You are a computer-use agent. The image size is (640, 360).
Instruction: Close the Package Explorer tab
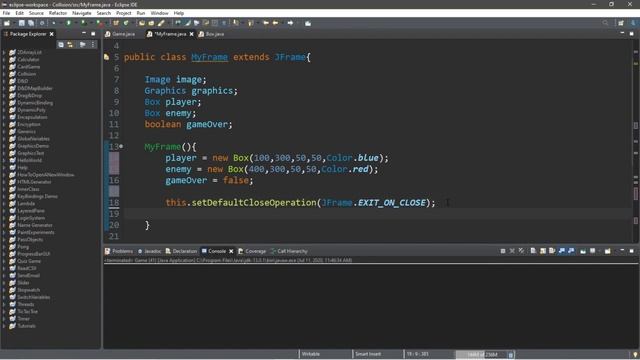click(x=51, y=34)
